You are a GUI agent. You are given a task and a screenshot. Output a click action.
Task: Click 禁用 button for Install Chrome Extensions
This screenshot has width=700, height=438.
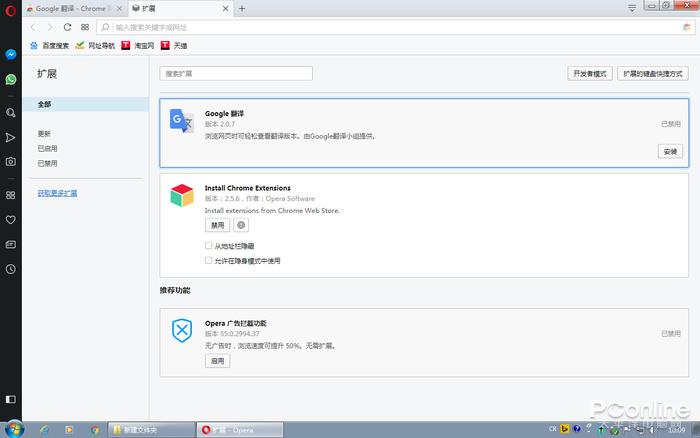217,225
